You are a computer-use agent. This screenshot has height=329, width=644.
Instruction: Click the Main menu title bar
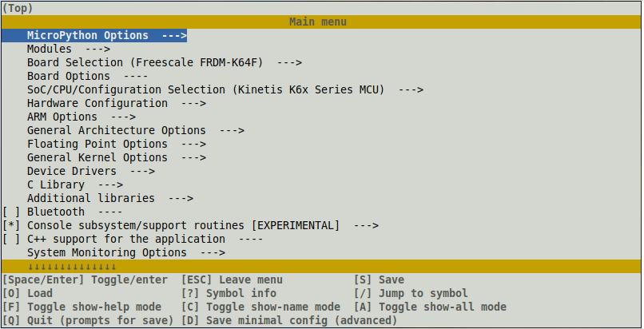click(x=321, y=22)
